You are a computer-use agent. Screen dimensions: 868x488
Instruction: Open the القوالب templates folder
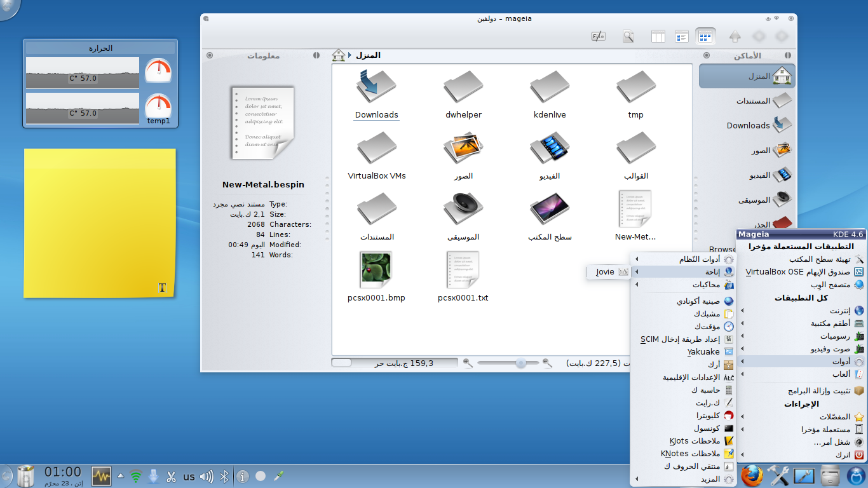636,156
